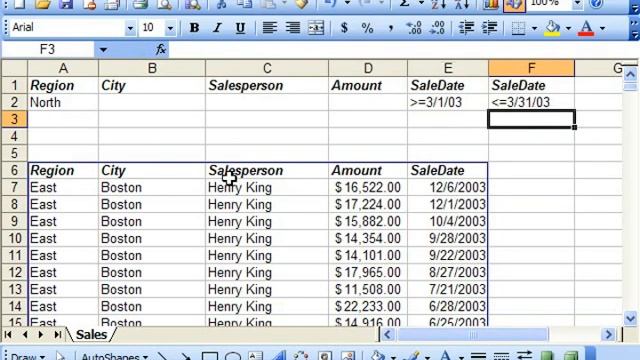Click the font size box showing 10
Viewport: 640px width, 360px height.
(x=152, y=28)
